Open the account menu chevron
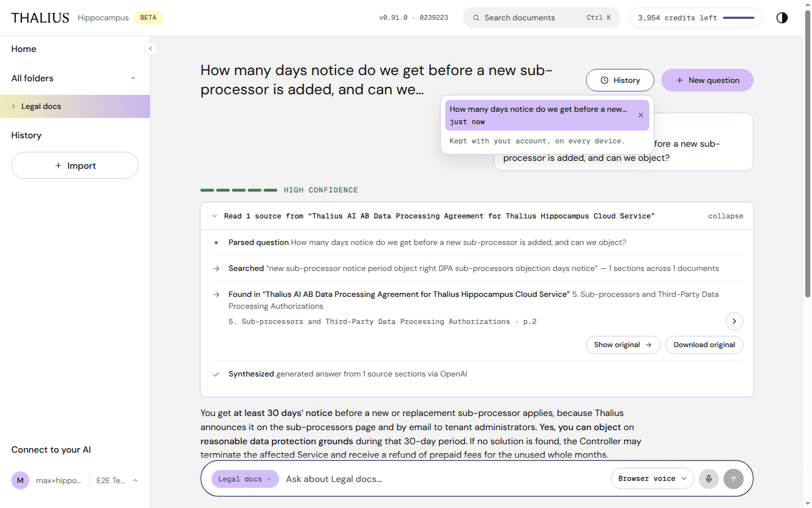The image size is (812, 508). (135, 480)
